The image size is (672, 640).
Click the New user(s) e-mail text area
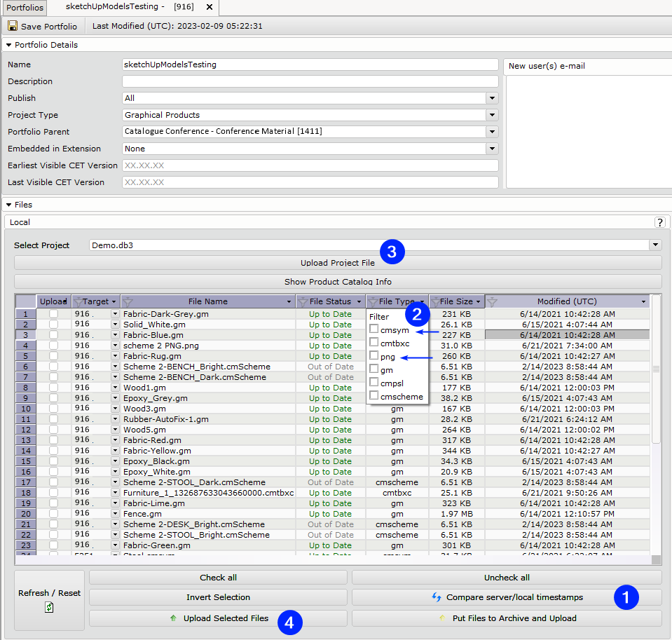589,132
